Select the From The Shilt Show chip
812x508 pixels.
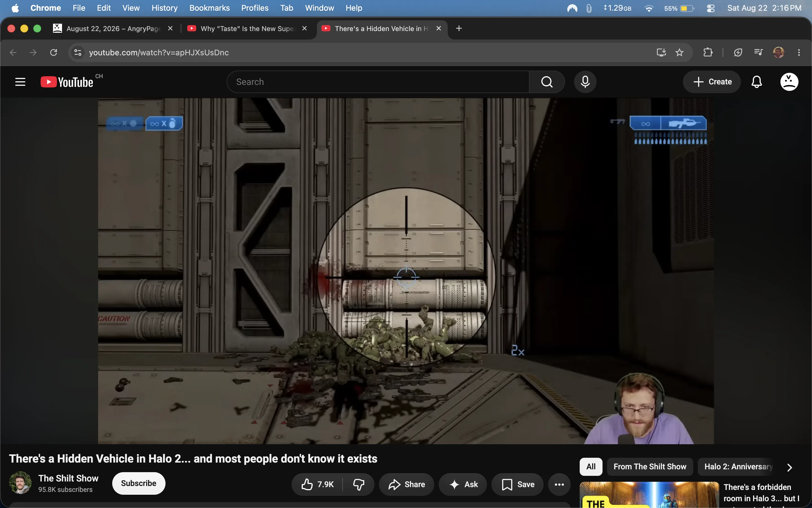[x=650, y=467]
